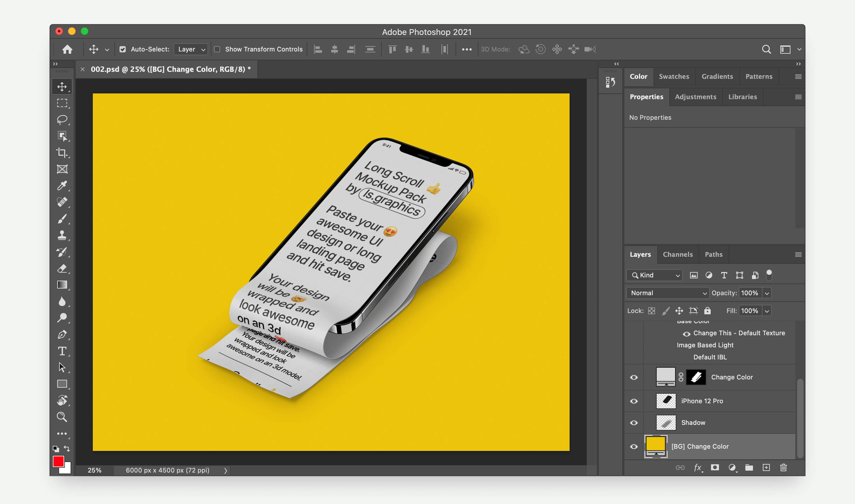Reset default foreground and background colors
Image resolution: width=855 pixels, height=504 pixels.
56,448
